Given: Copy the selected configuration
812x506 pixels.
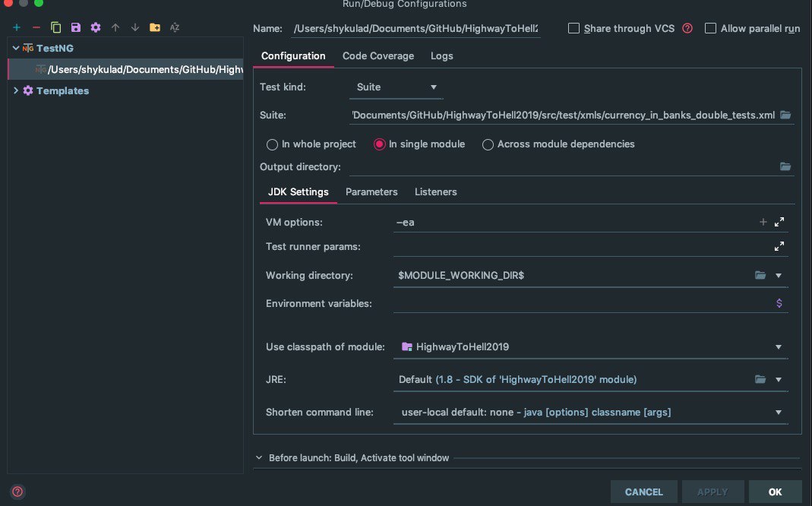Looking at the screenshot, I should click(56, 27).
